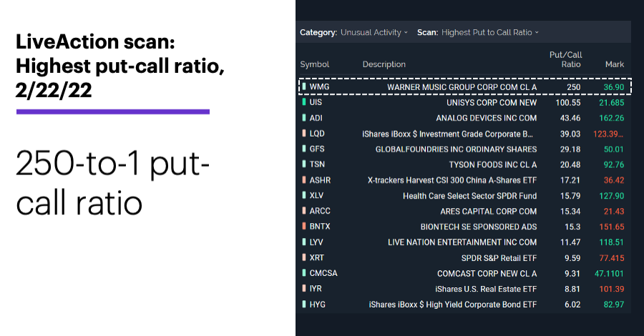Click the green indicator beside GFS
Image resolution: width=644 pixels, height=336 pixels.
[x=304, y=149]
